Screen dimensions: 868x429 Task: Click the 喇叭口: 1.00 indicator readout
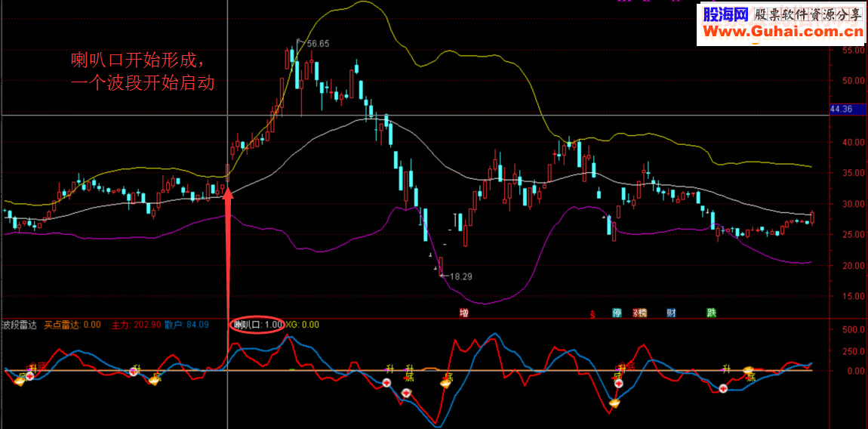(x=258, y=325)
